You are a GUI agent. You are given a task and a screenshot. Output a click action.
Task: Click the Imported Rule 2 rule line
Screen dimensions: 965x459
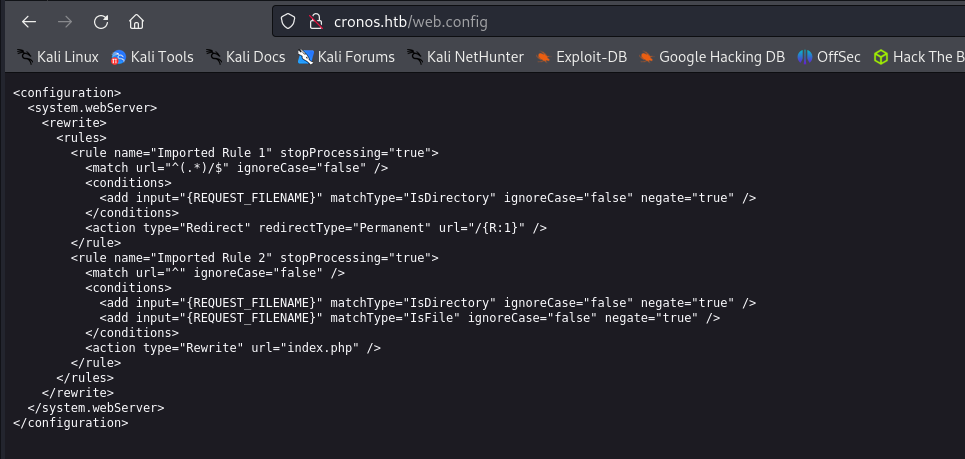[x=254, y=258]
